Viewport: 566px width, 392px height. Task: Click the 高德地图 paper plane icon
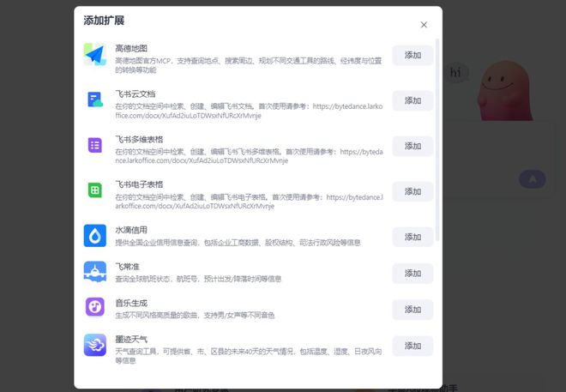point(95,55)
